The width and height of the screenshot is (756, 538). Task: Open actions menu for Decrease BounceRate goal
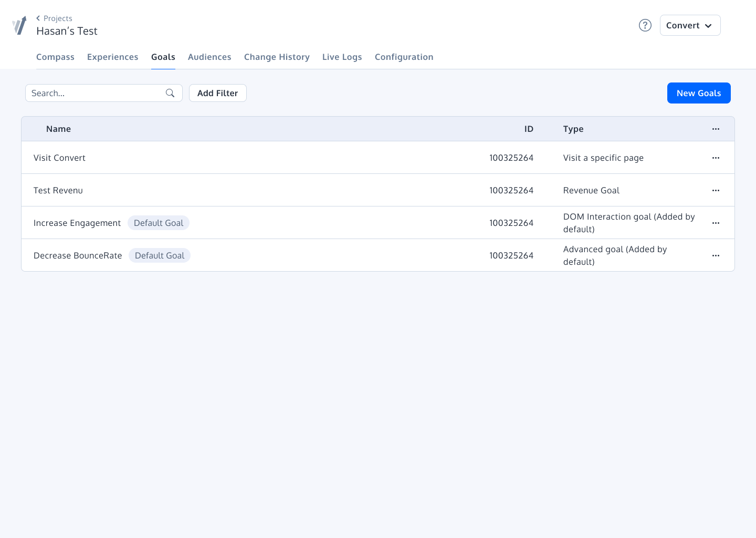716,255
